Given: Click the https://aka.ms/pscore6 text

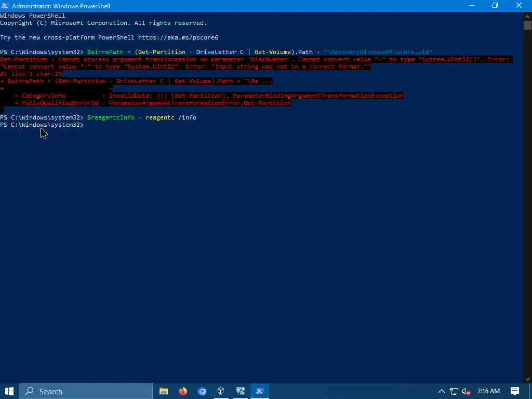Looking at the screenshot, I should tap(178, 37).
